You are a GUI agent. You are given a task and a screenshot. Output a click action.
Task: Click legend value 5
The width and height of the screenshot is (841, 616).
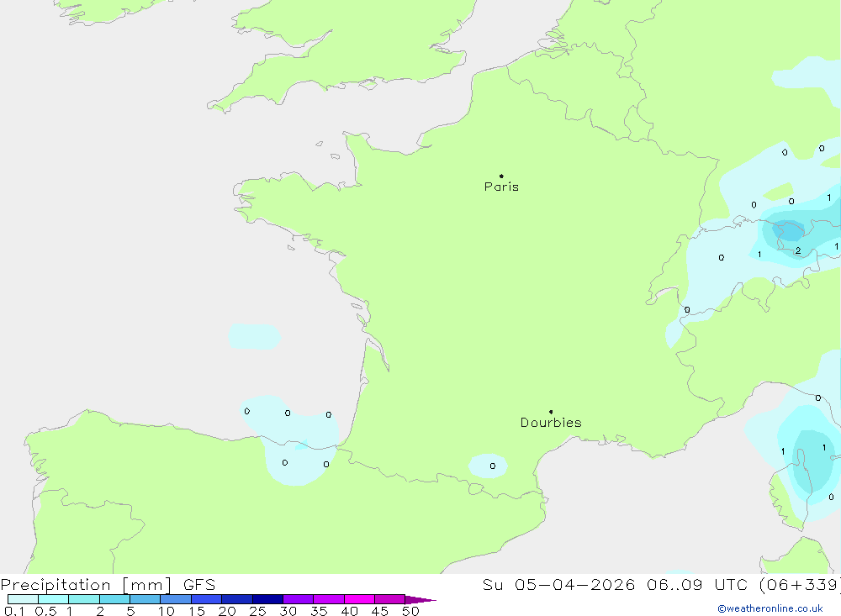point(130,611)
